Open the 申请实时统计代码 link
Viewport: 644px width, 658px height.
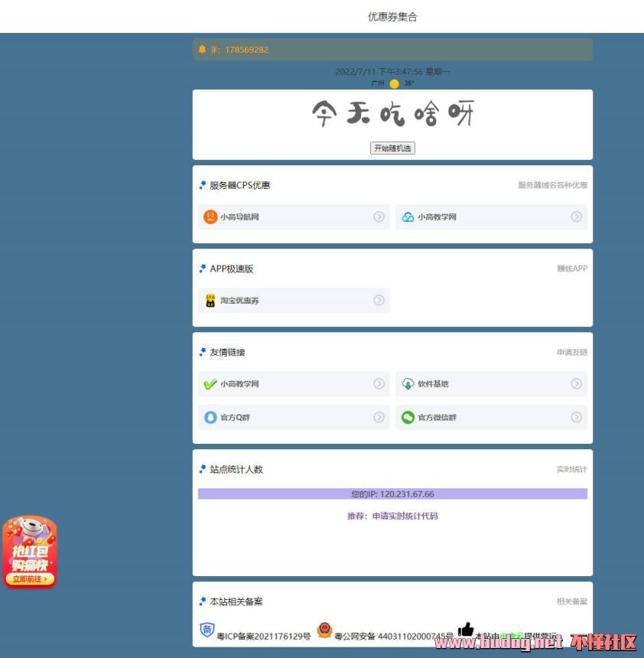click(x=405, y=516)
